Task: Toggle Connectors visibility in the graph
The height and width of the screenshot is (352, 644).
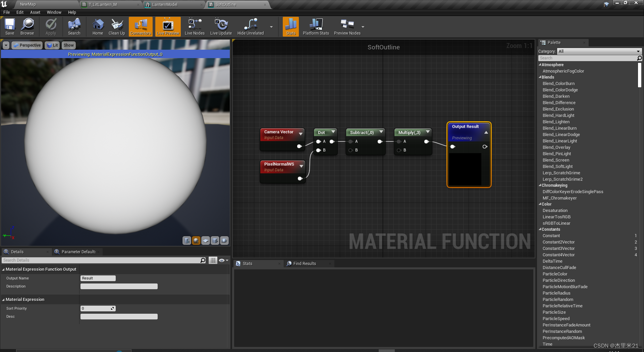Action: coord(141,27)
